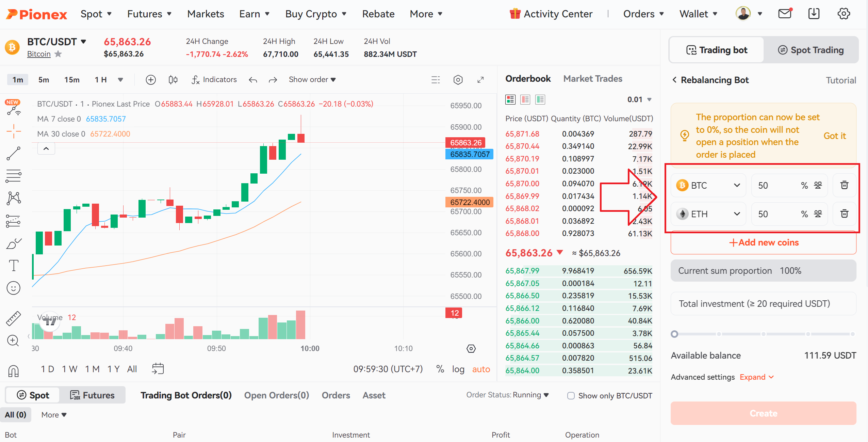Open the candlestick chart type icon

point(173,80)
